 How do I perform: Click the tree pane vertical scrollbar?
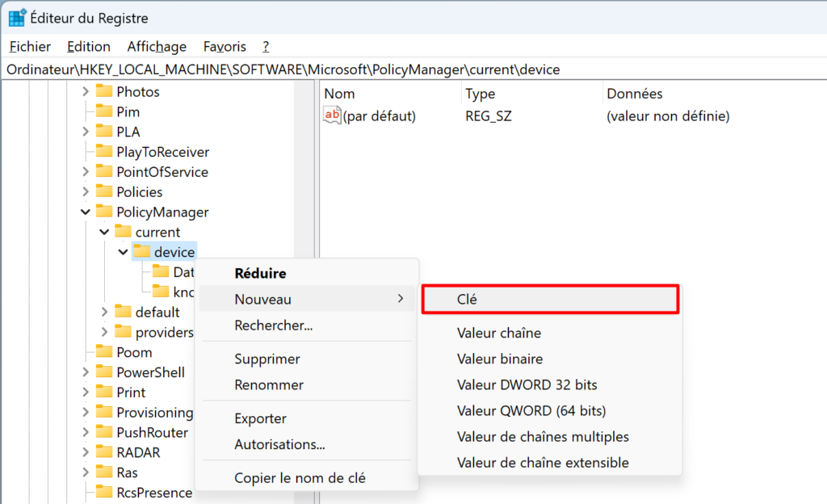point(304,292)
